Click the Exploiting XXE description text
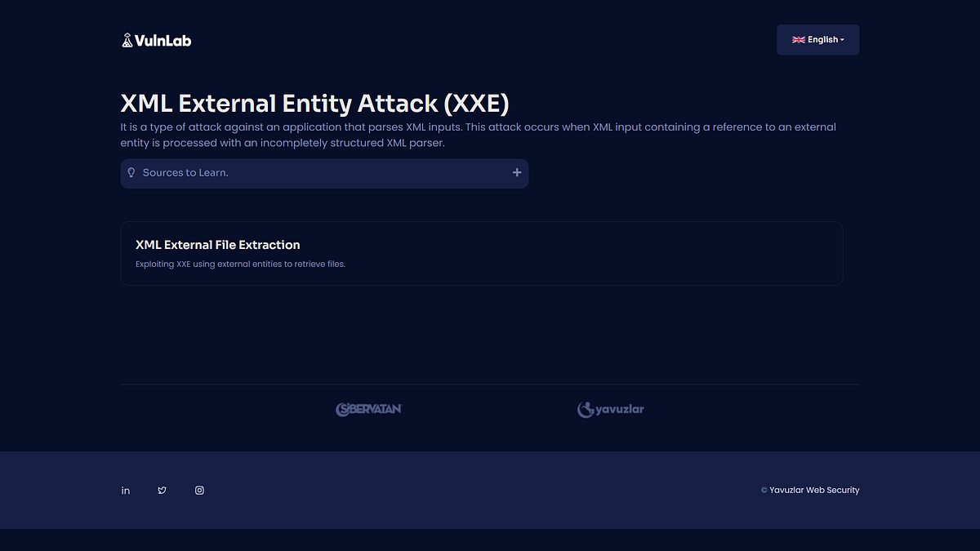Screen dimensions: 980x551 [240, 264]
